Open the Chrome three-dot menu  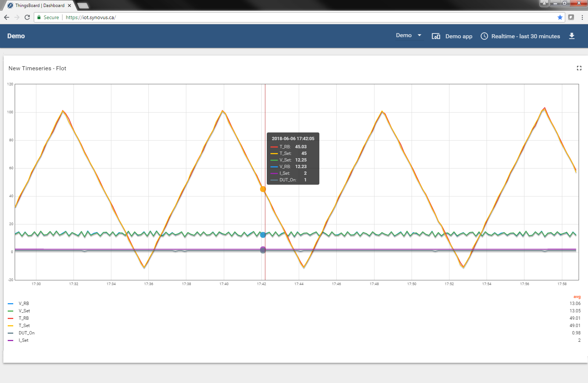pos(582,17)
